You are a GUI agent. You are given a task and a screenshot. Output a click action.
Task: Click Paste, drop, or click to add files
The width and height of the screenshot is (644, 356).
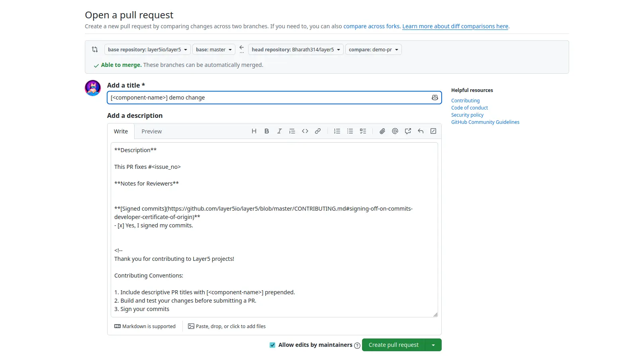(227, 326)
